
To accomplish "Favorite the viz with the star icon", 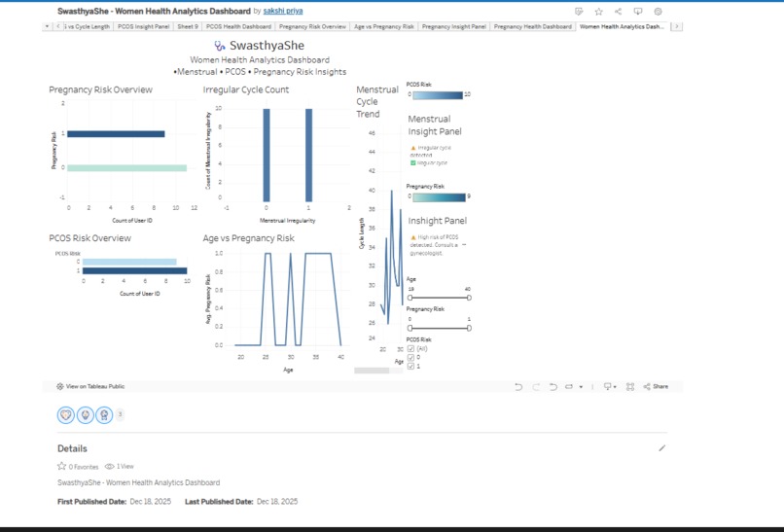I will pyautogui.click(x=598, y=12).
